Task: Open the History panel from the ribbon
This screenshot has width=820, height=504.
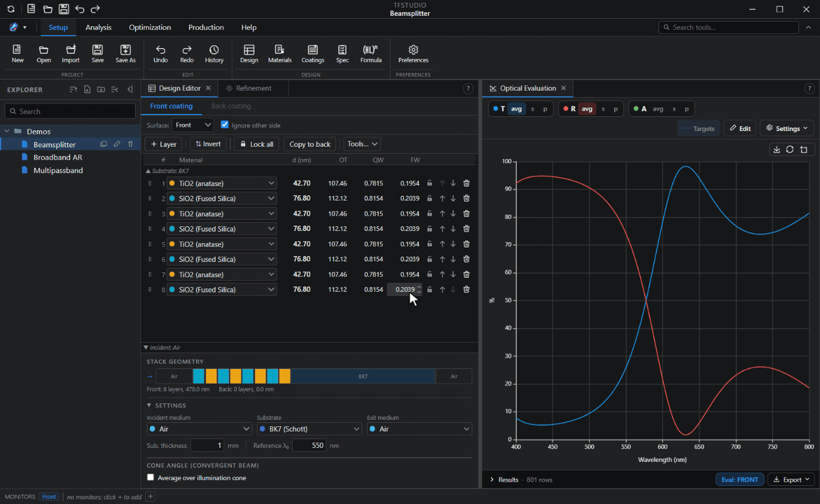Action: coord(214,54)
